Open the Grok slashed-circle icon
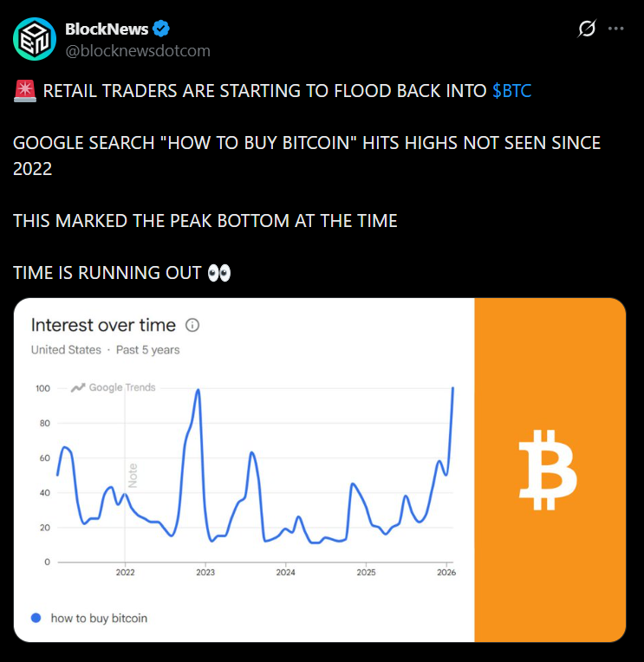The image size is (644, 662). [587, 29]
